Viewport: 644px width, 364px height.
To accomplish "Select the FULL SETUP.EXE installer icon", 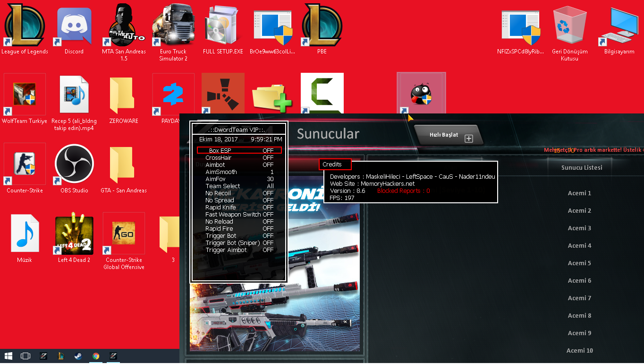I will point(223,29).
